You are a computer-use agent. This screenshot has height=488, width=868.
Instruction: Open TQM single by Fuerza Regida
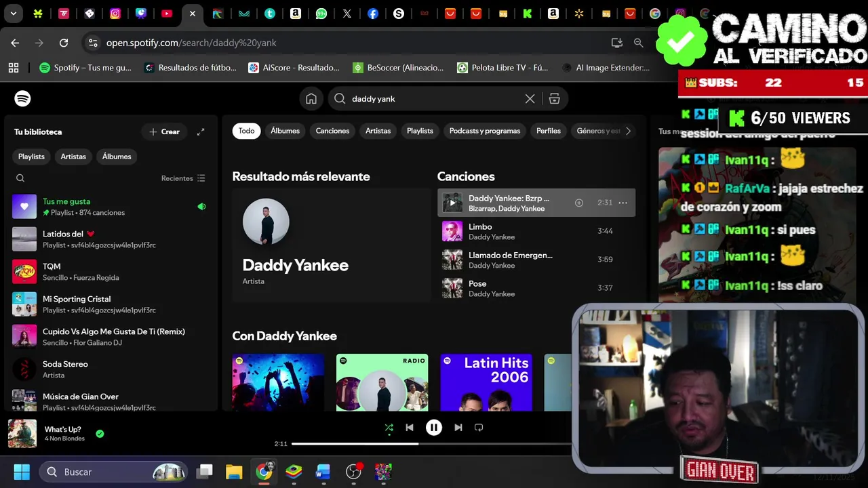[111, 272]
